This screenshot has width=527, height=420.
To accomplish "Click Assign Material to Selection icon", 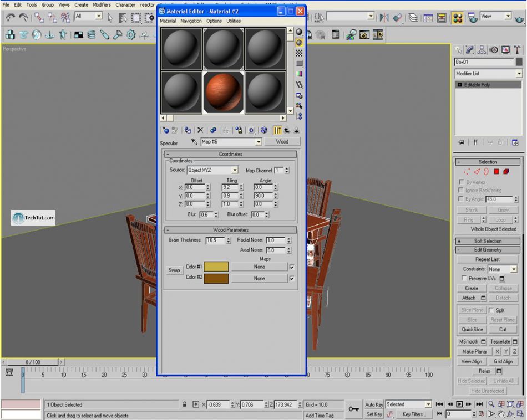I will coord(188,130).
